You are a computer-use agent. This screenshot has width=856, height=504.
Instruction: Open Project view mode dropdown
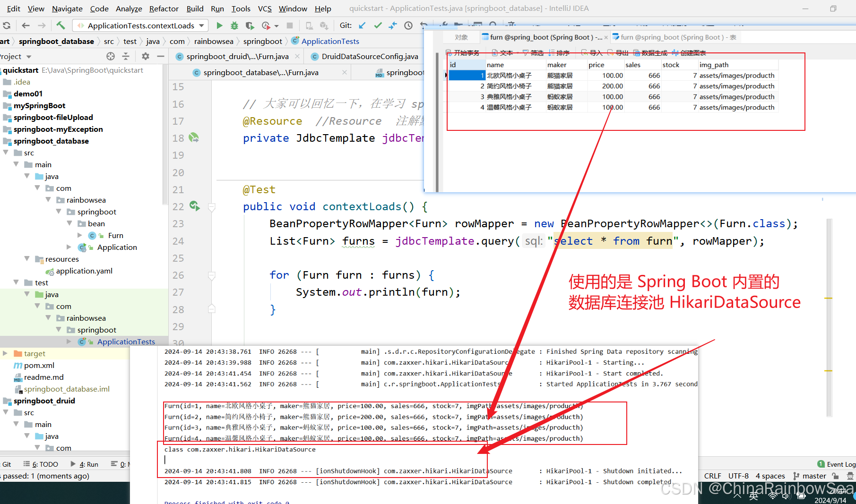coord(29,57)
